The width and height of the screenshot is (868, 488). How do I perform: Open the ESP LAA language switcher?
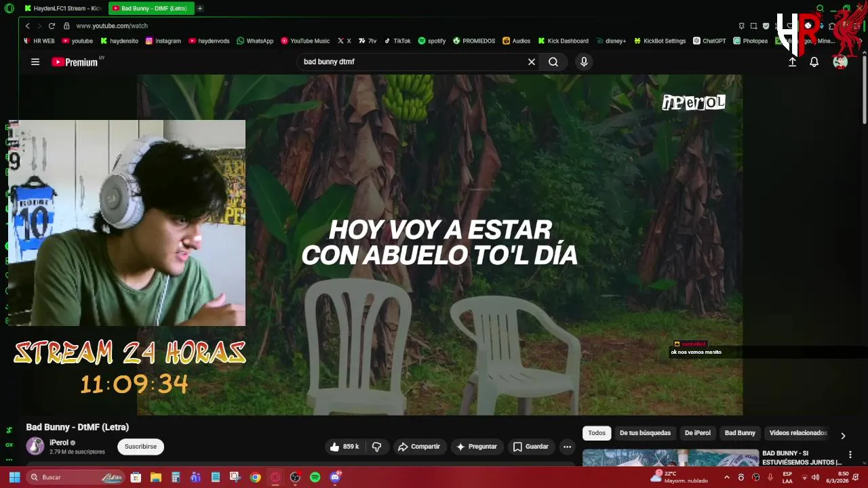pos(787,477)
